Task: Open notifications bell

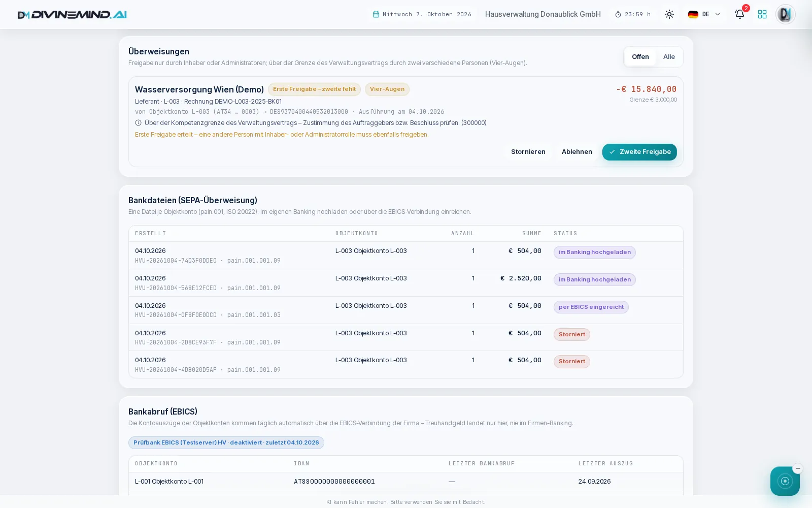Action: pos(740,14)
